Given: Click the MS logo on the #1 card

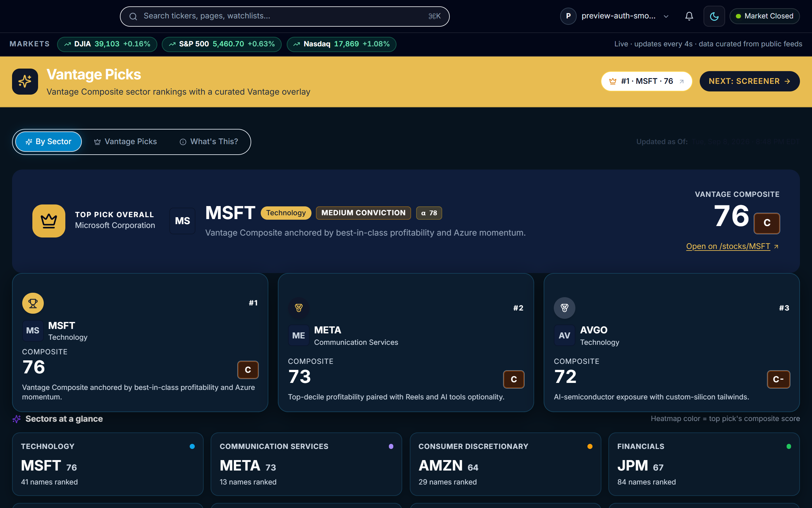Looking at the screenshot, I should [x=33, y=331].
